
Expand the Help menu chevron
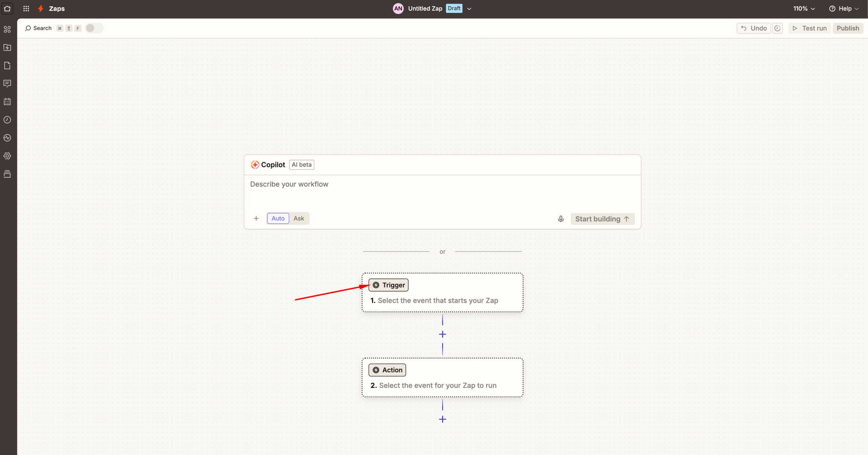[857, 8]
